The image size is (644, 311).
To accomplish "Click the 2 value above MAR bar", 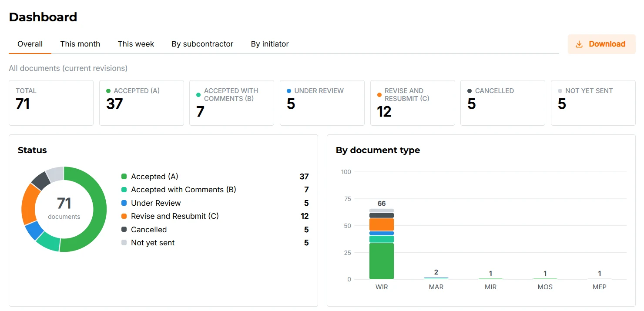I will coord(436,272).
